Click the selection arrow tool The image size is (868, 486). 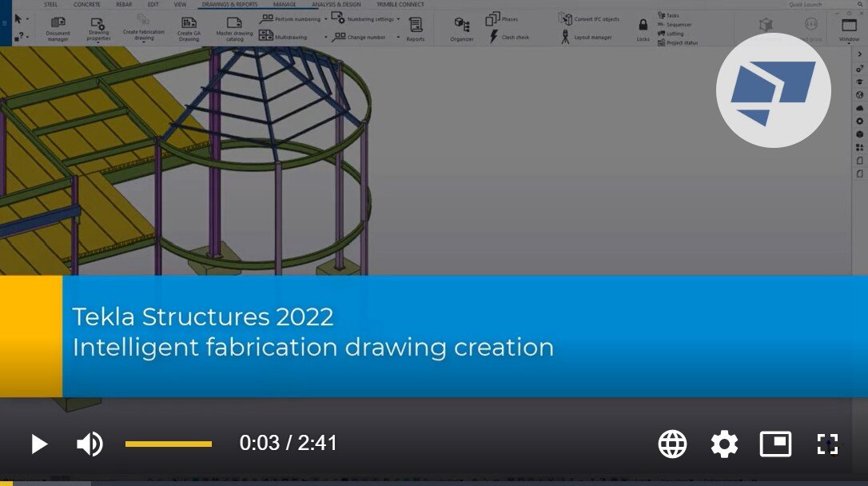pyautogui.click(x=18, y=19)
